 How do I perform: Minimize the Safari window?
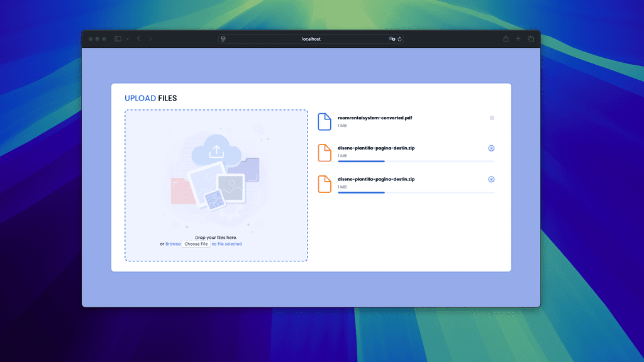pos(97,39)
